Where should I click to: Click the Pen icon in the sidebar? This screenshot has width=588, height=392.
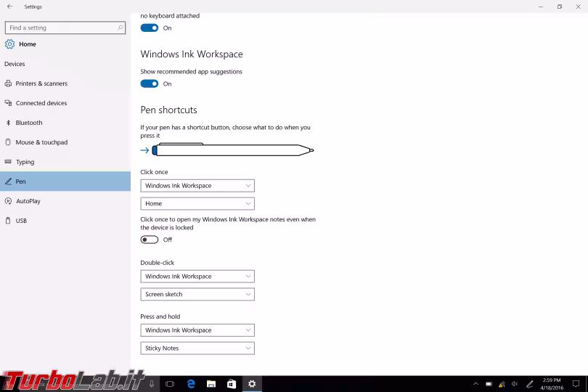pos(8,181)
